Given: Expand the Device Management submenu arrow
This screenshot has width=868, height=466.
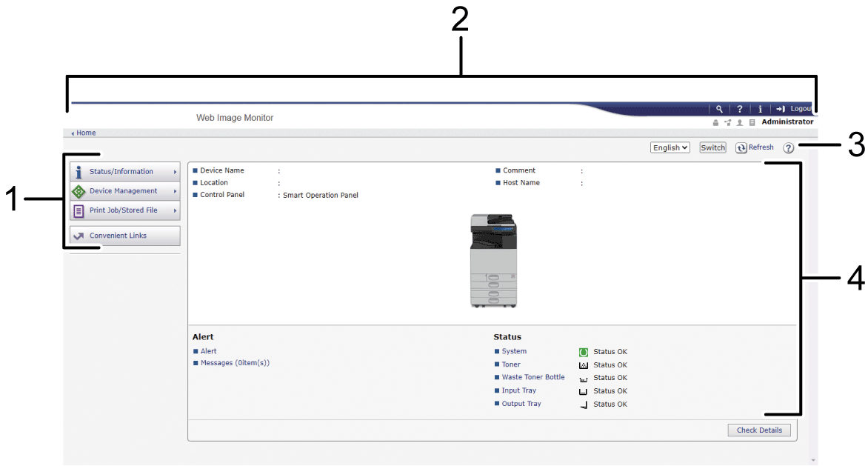Looking at the screenshot, I should pos(176,191).
